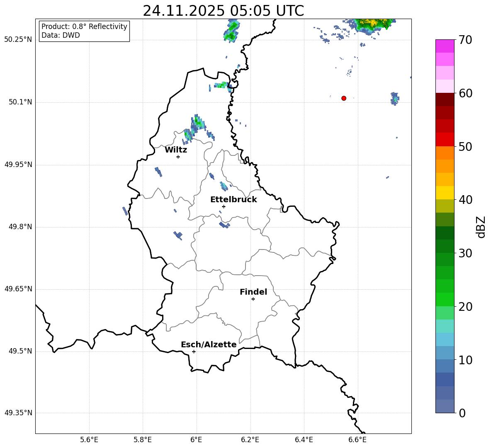491x448 pixels.
Task: Click the 10 tick on colorbar
Action: pyautogui.click(x=465, y=360)
